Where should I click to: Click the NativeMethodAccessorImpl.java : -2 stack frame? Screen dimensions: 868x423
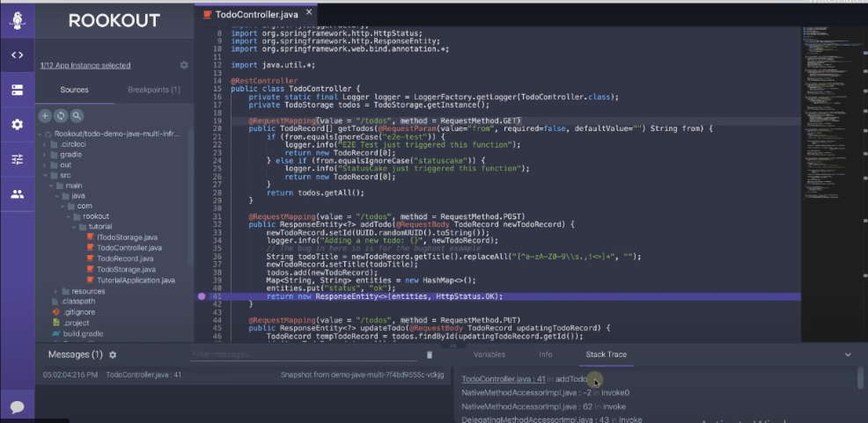pos(545,392)
